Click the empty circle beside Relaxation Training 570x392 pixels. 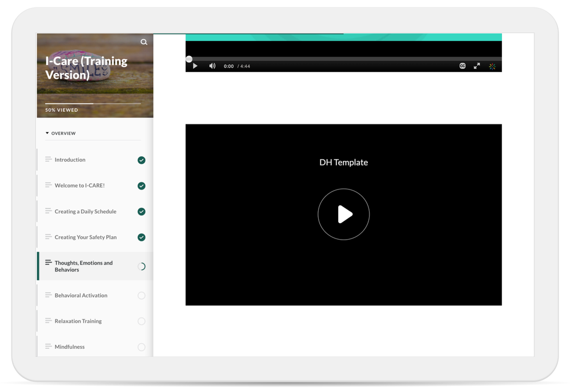coord(142,321)
